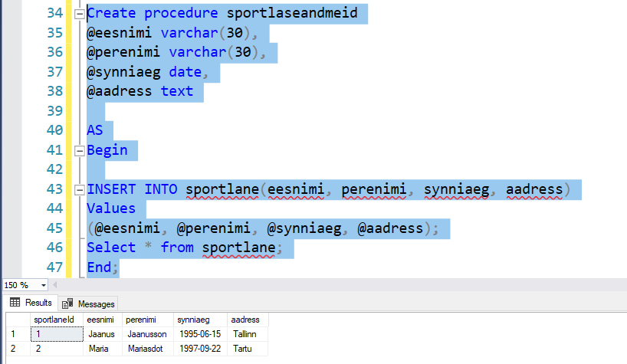Collapse the Create procedure block outline
Image resolution: width=627 pixels, height=364 pixels.
[x=78, y=15]
